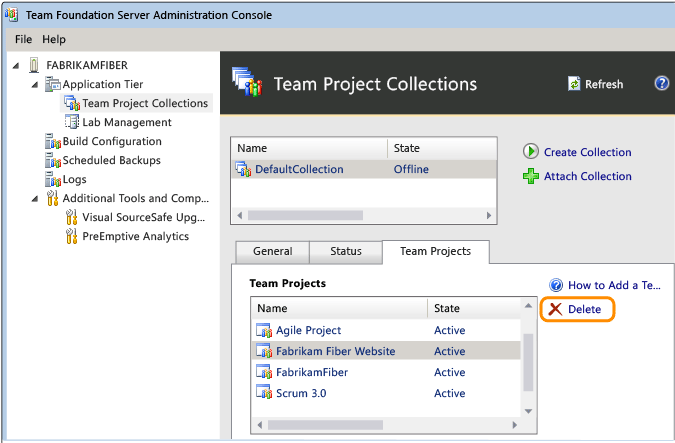This screenshot has height=443, width=675.
Task: Select the Team Projects tab
Action: click(436, 251)
